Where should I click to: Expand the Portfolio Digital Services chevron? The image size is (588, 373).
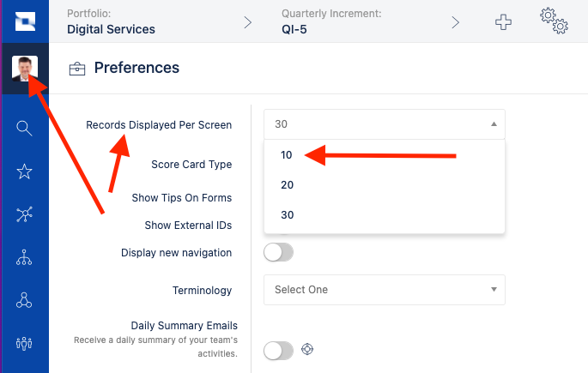(x=248, y=22)
